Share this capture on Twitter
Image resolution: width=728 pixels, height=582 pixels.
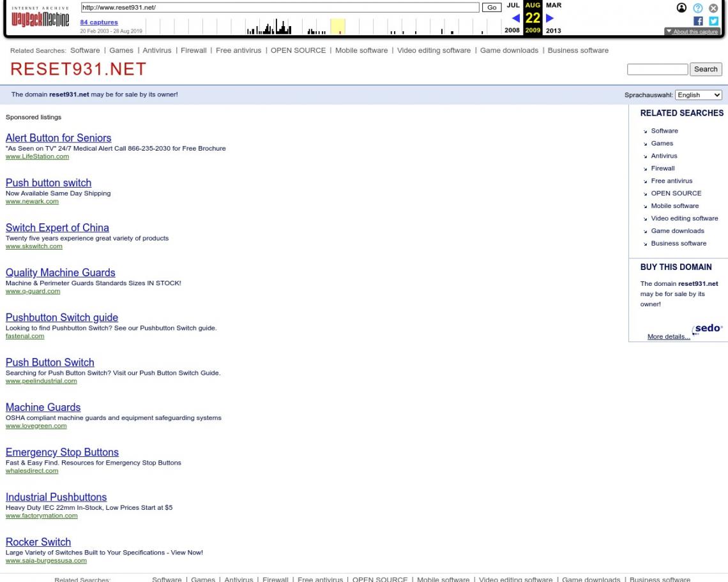[713, 21]
